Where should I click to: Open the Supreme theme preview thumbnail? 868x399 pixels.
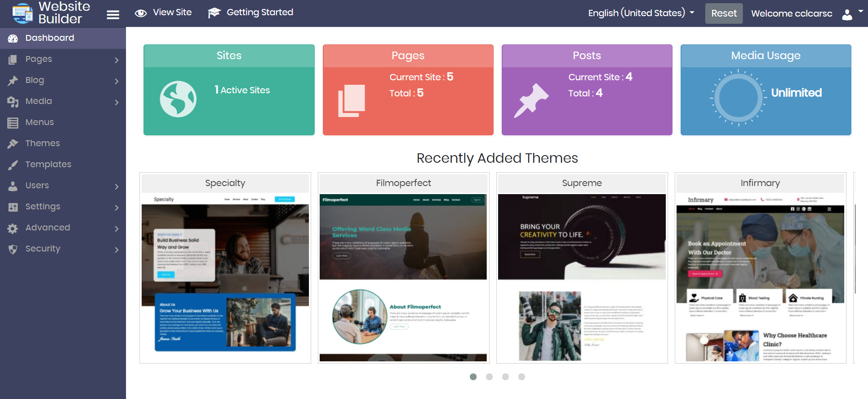[582, 278]
